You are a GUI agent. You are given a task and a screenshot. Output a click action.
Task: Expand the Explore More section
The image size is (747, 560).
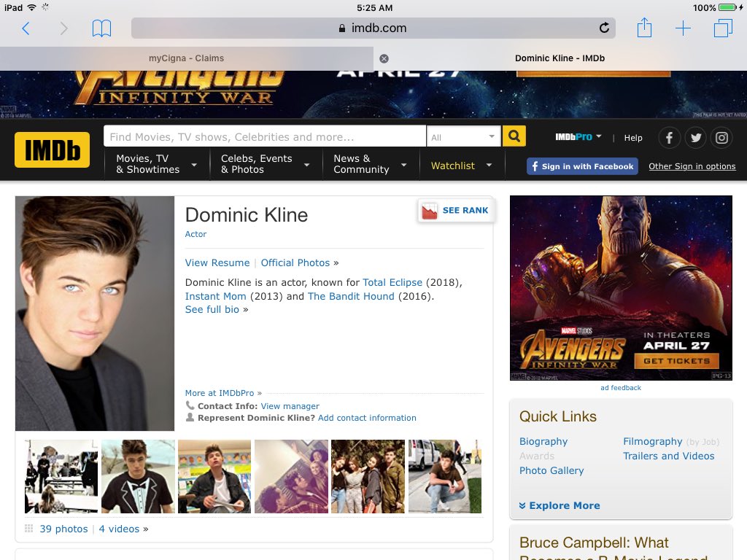point(560,505)
